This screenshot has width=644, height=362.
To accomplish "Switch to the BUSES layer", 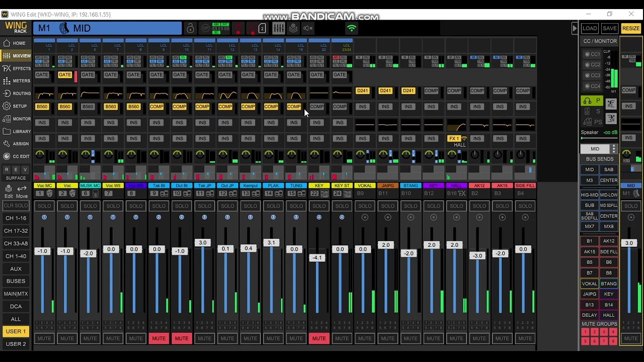I will (16, 281).
